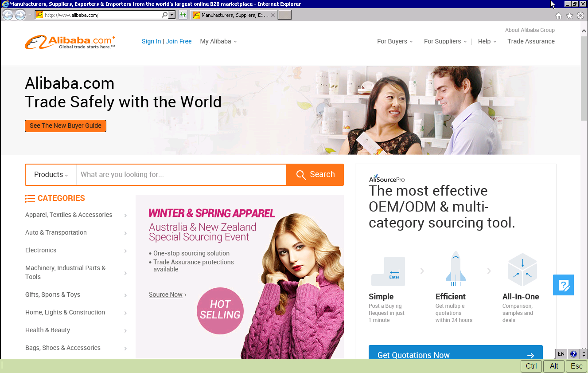Open a new blank tab
The width and height of the screenshot is (588, 373).
click(x=284, y=15)
